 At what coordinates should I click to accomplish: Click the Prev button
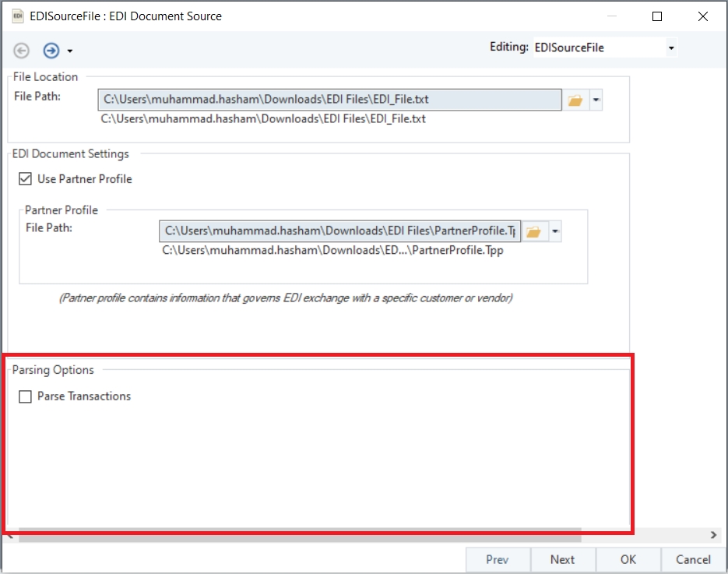[x=498, y=559]
